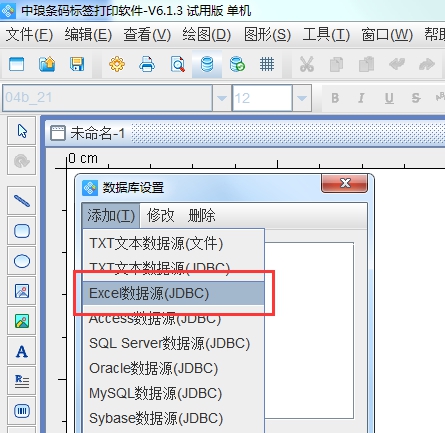Open database settings toolbar icon
Screen dimensions: 445x433
pyautogui.click(x=207, y=64)
